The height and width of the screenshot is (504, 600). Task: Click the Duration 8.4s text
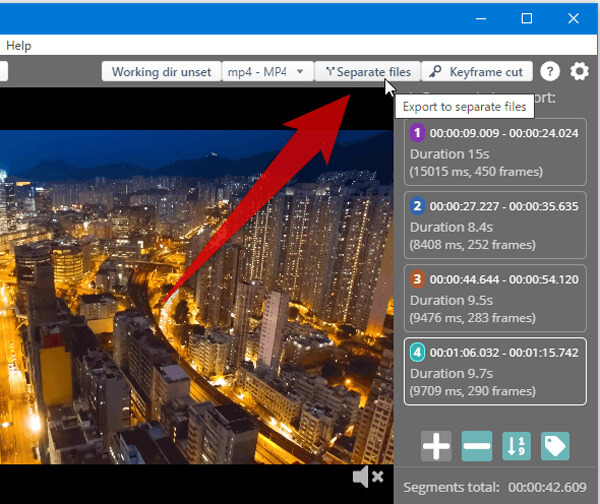tap(451, 227)
